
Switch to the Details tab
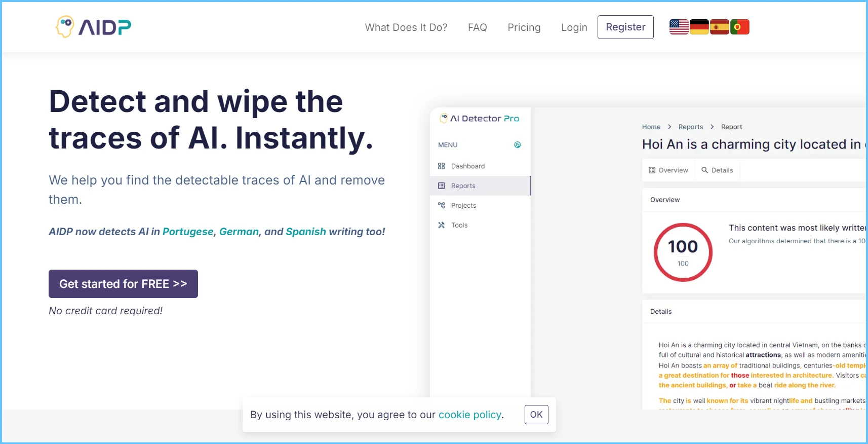point(717,170)
